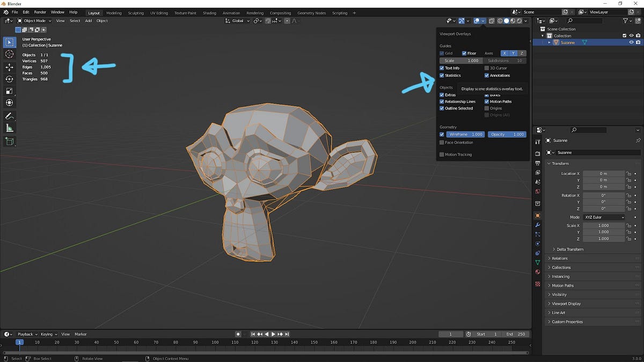This screenshot has width=644, height=362.
Task: Select the Measure tool
Action: click(9, 128)
